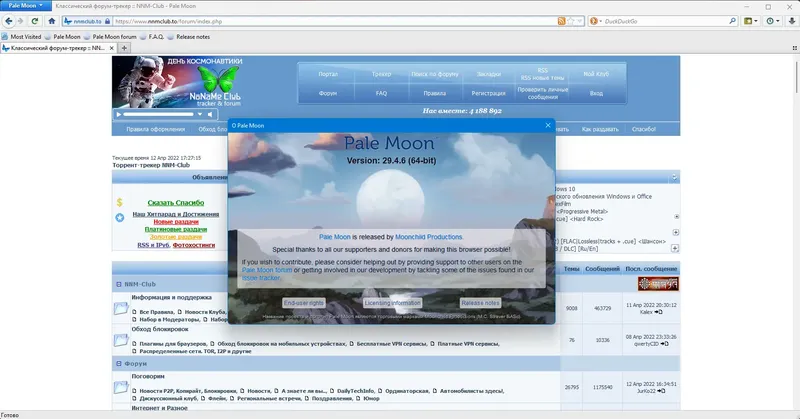
Task: Open the Трекер navigation item
Action: [381, 74]
